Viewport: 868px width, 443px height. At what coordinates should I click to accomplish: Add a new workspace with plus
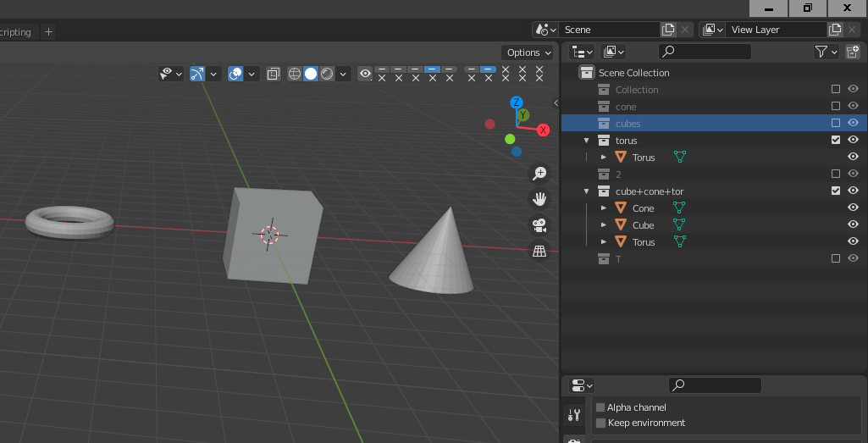(x=49, y=32)
